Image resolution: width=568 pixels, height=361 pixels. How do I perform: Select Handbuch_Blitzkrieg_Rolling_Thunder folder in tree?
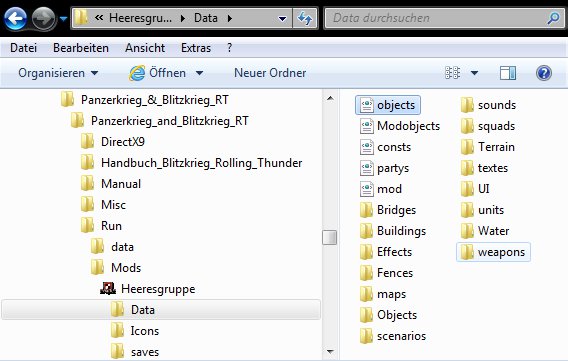coord(201,163)
